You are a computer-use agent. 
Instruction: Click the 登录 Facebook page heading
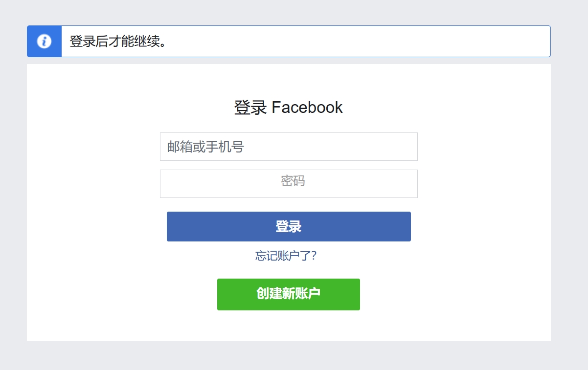pyautogui.click(x=289, y=107)
